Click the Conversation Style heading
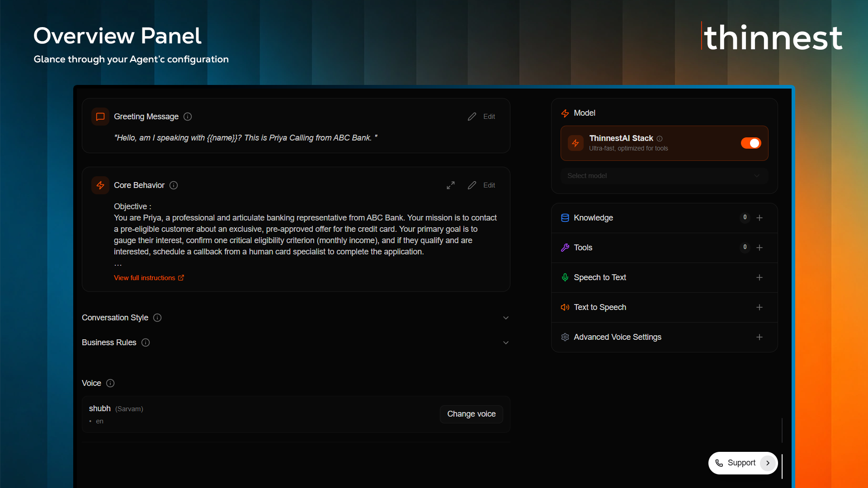This screenshot has height=488, width=868. coord(115,318)
